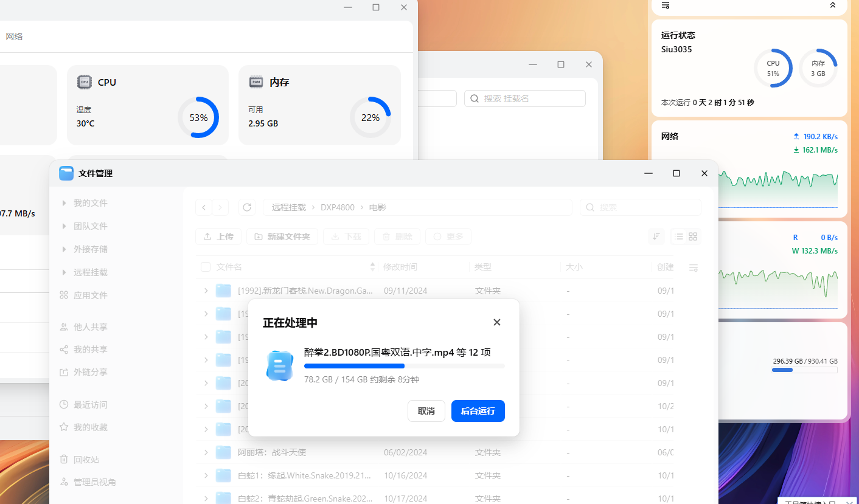Viewport: 859px width, 504px height.
Task: Click DXP4800 in the breadcrumb path
Action: pyautogui.click(x=338, y=207)
